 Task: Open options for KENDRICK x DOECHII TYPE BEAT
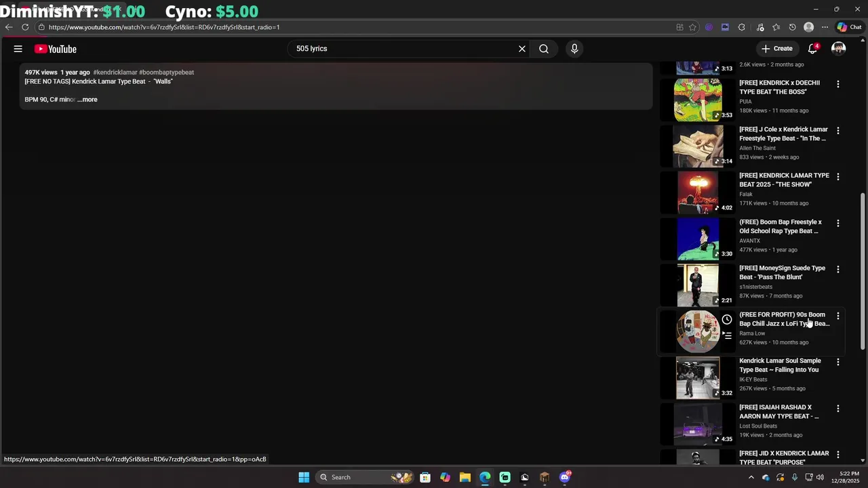coord(838,84)
